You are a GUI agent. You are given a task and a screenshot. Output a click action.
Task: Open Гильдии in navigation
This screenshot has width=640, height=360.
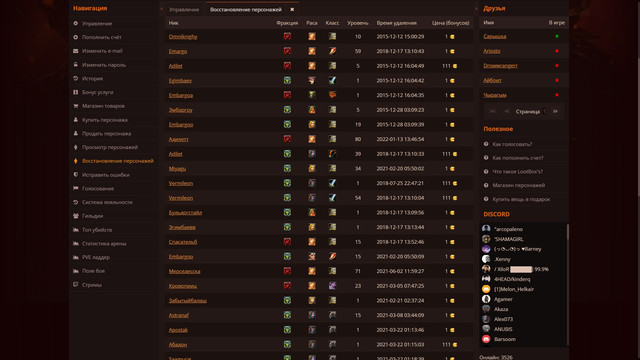click(92, 216)
